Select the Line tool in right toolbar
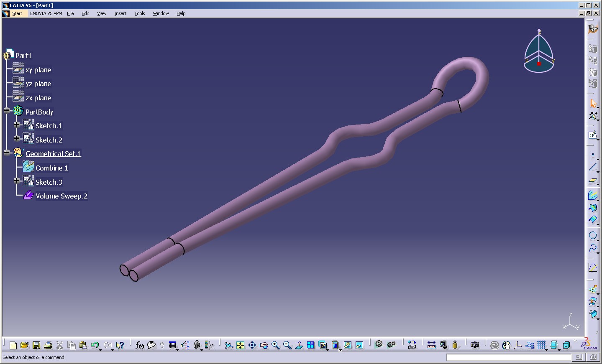Viewport: 602px width, 364px height. tap(592, 167)
